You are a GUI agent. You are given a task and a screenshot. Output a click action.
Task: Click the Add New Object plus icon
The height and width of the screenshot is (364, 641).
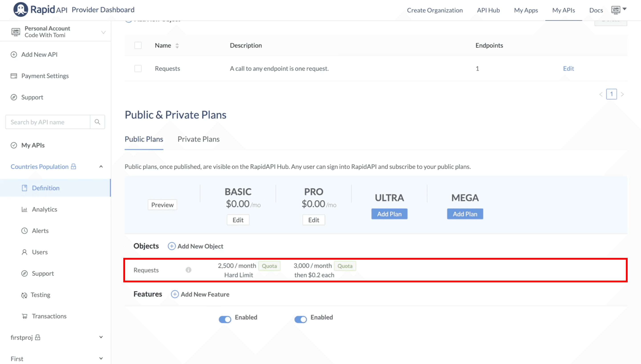point(172,246)
